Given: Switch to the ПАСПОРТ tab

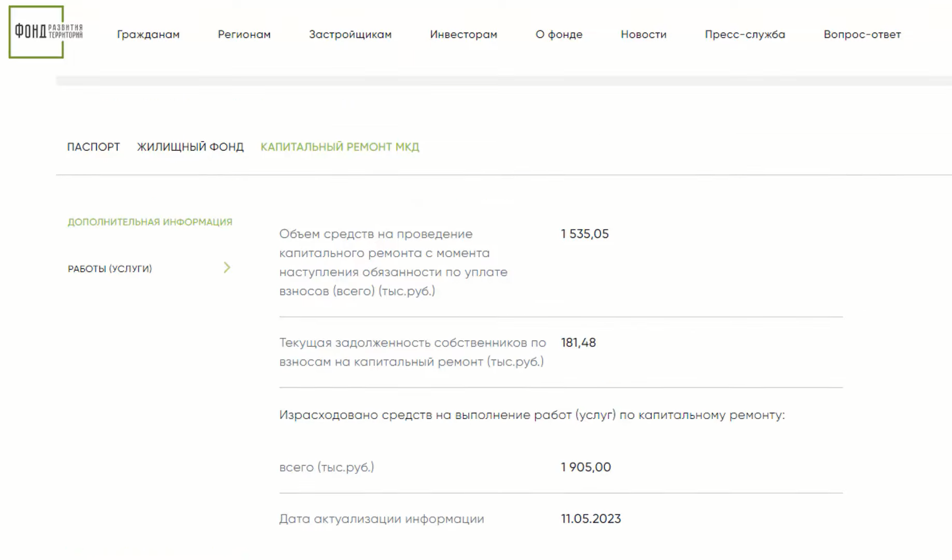Looking at the screenshot, I should coord(93,147).
